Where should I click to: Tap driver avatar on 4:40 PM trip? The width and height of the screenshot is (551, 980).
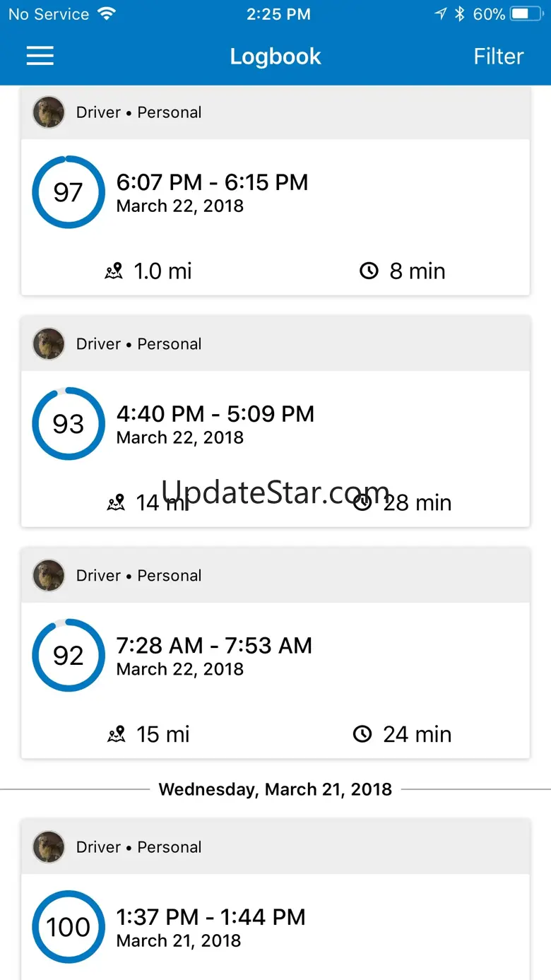(49, 344)
